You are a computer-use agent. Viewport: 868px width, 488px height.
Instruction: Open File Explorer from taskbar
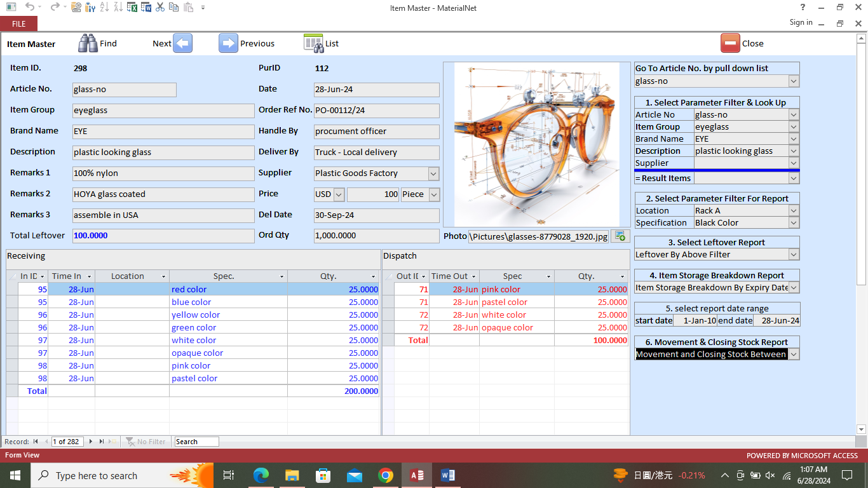pyautogui.click(x=292, y=475)
